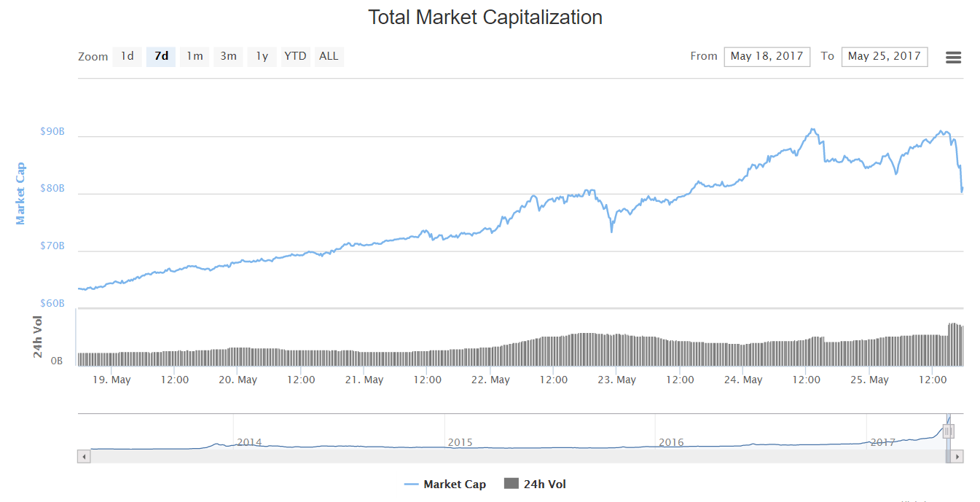980x502 pixels.
Task: Set zoom to 1m
Action: tap(195, 56)
